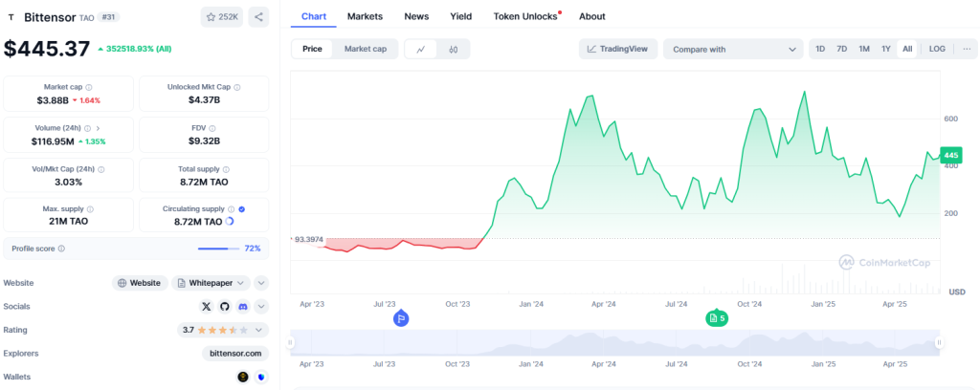980x390 pixels.
Task: Click the first wallet icon
Action: (x=243, y=377)
